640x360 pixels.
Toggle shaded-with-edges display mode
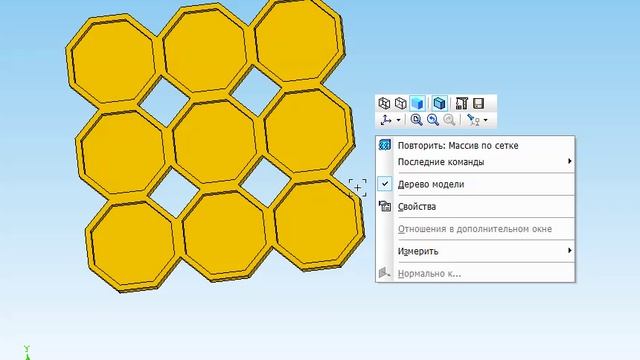[440, 103]
